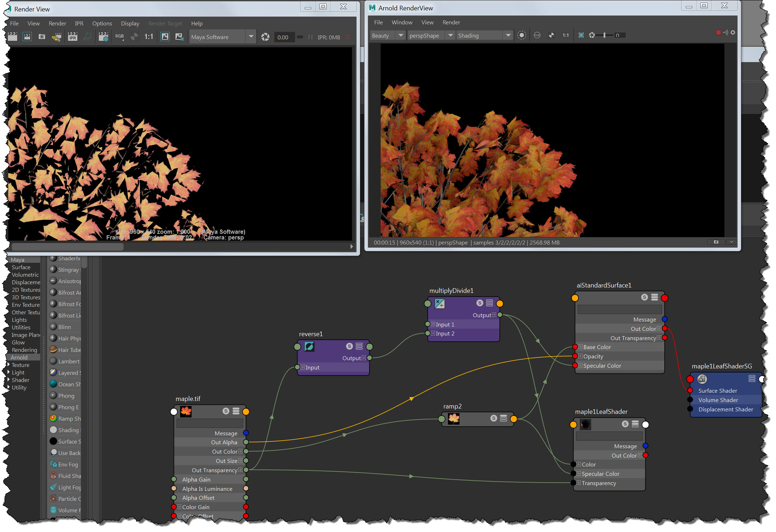Open the Window menu in Arnold RenderView
Viewport: 776px width, 532px height.
tap(402, 23)
